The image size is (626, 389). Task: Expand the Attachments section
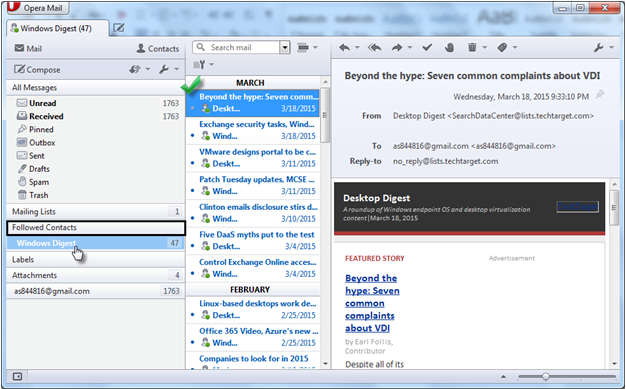click(96, 275)
